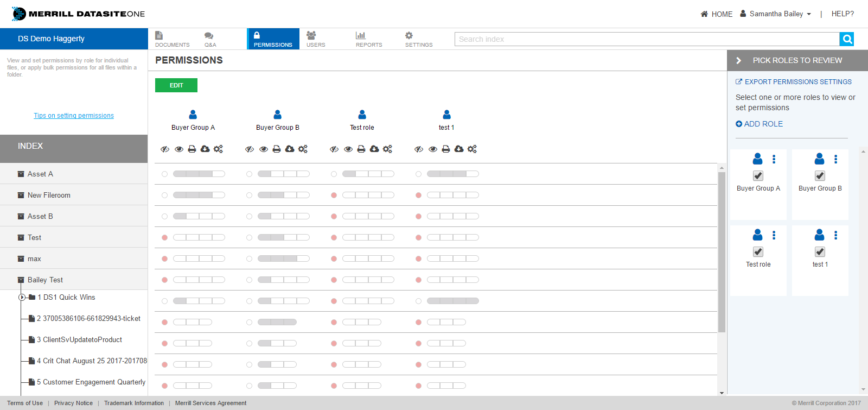
Task: Uncheck the Buyer Group B role checkbox
Action: point(820,176)
